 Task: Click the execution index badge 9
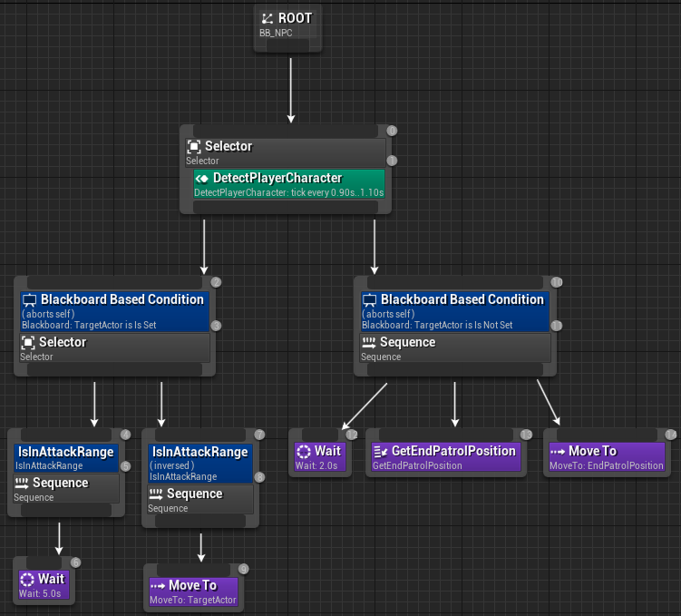tap(244, 569)
